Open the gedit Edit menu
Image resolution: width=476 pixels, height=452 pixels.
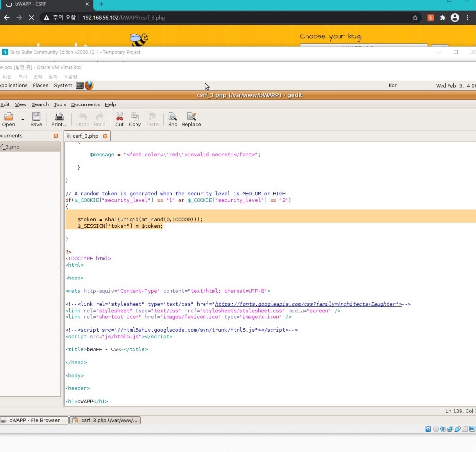[5, 104]
